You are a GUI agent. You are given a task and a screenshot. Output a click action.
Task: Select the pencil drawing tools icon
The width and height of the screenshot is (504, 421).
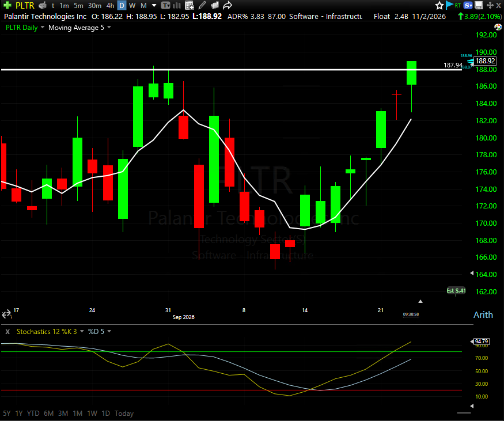click(x=202, y=5)
